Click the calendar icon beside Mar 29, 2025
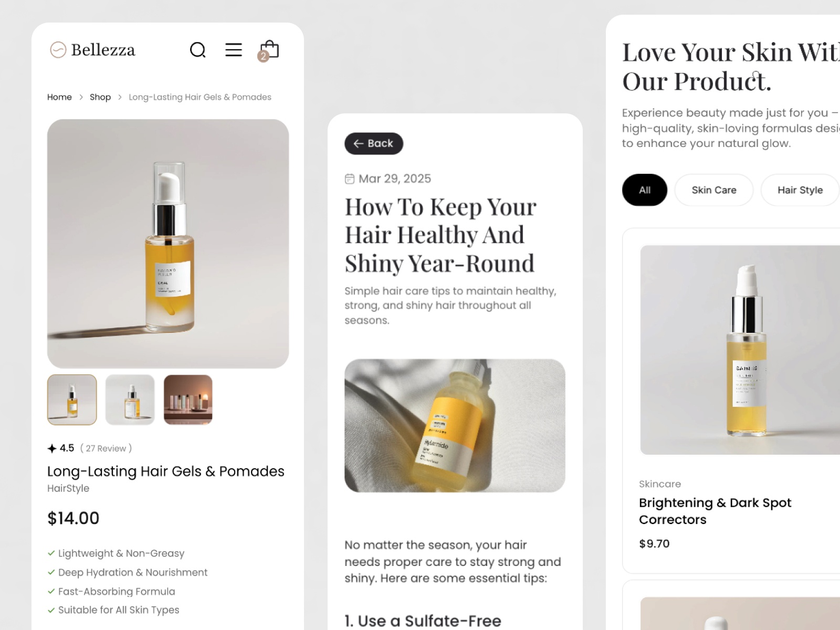 350,179
